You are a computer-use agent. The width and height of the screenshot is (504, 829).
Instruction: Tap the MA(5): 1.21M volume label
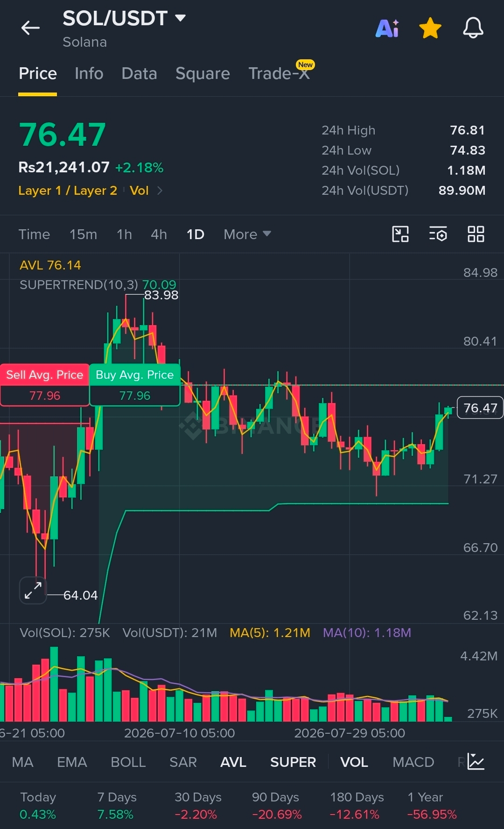pyautogui.click(x=270, y=633)
